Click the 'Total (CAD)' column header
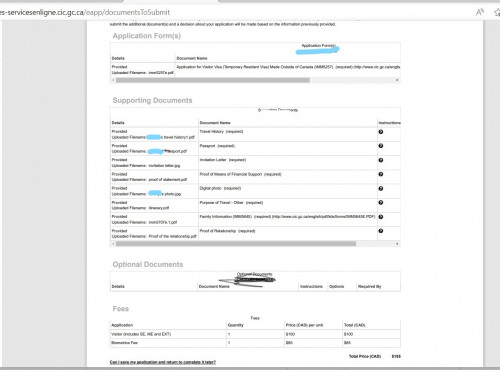500x370 pixels. point(355,325)
